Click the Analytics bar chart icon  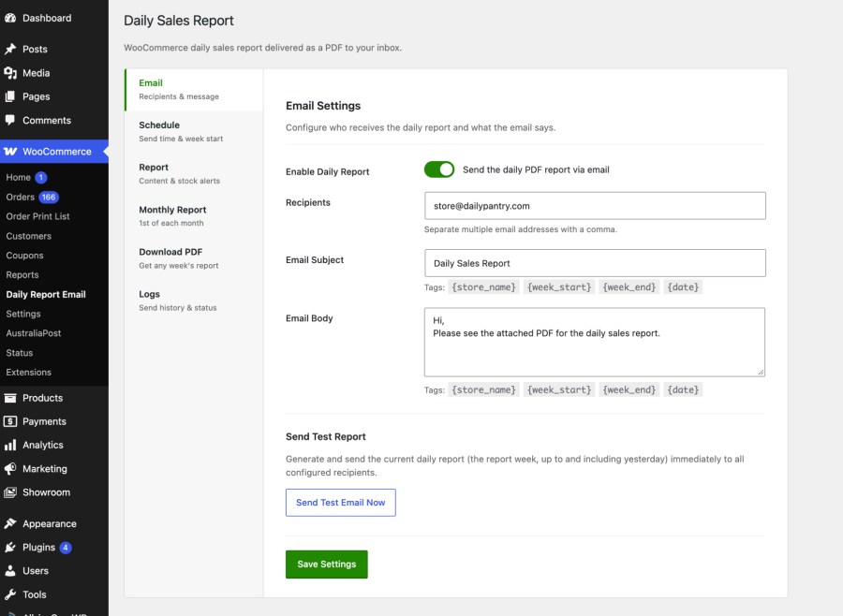tap(10, 445)
